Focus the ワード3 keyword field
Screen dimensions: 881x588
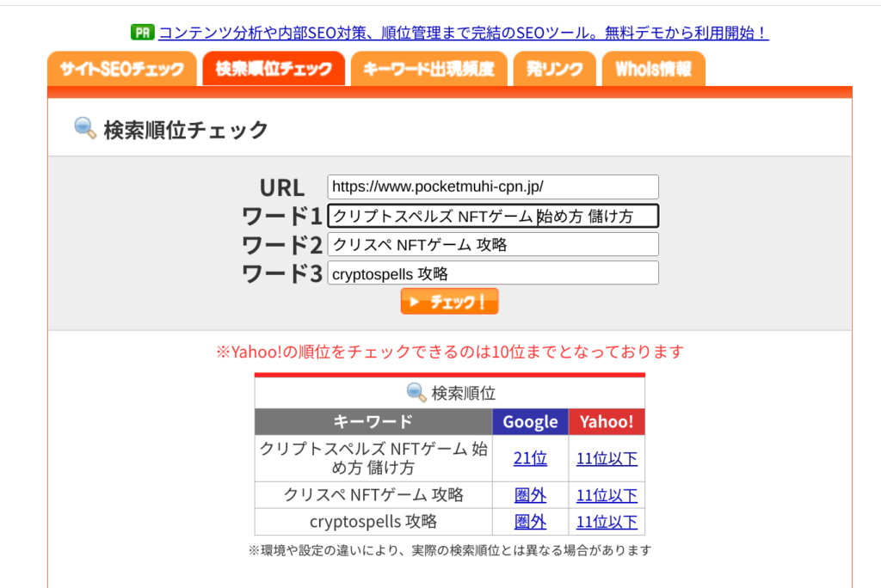[x=493, y=273]
